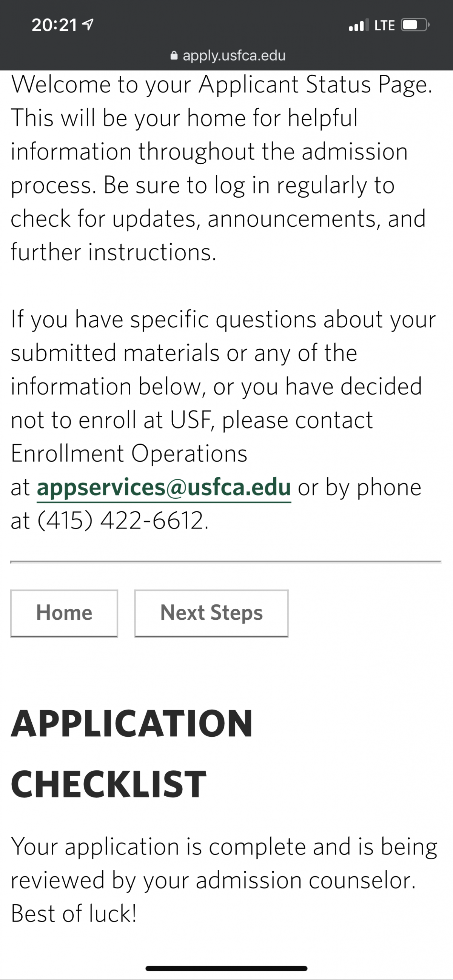
Task: Tap the 'Enrollment Operations' text line
Action: tap(129, 453)
